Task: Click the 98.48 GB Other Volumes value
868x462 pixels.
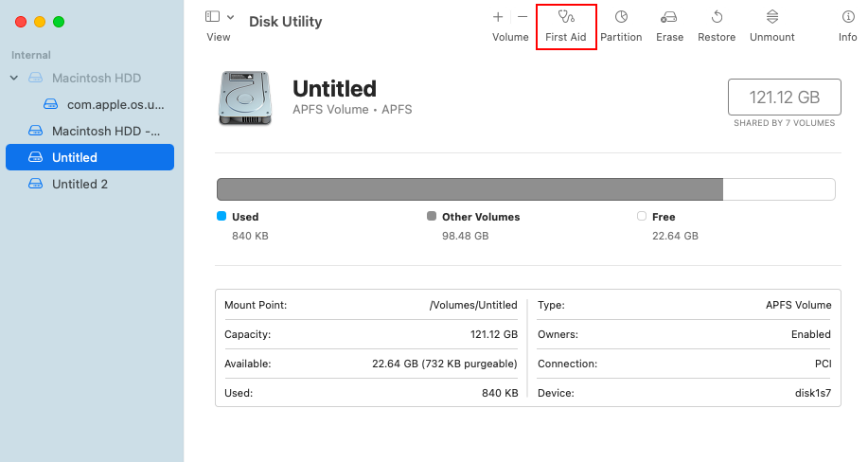Action: click(x=465, y=236)
